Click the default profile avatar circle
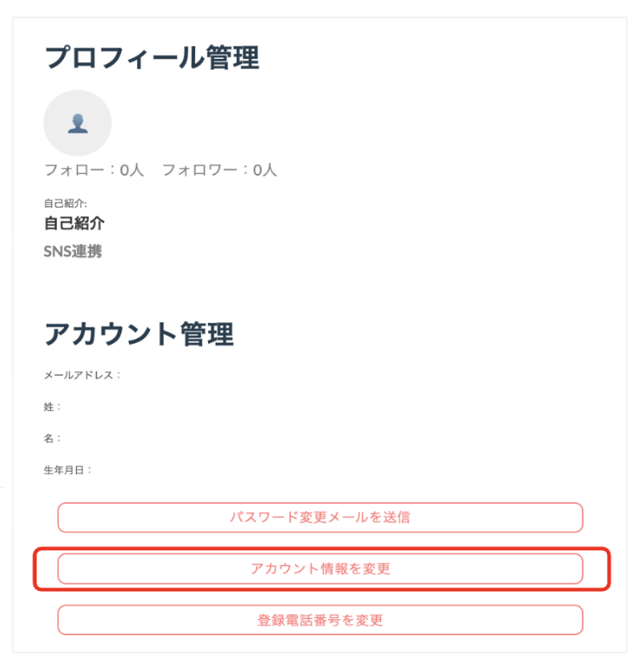Image resolution: width=641 pixels, height=672 pixels. (x=78, y=123)
